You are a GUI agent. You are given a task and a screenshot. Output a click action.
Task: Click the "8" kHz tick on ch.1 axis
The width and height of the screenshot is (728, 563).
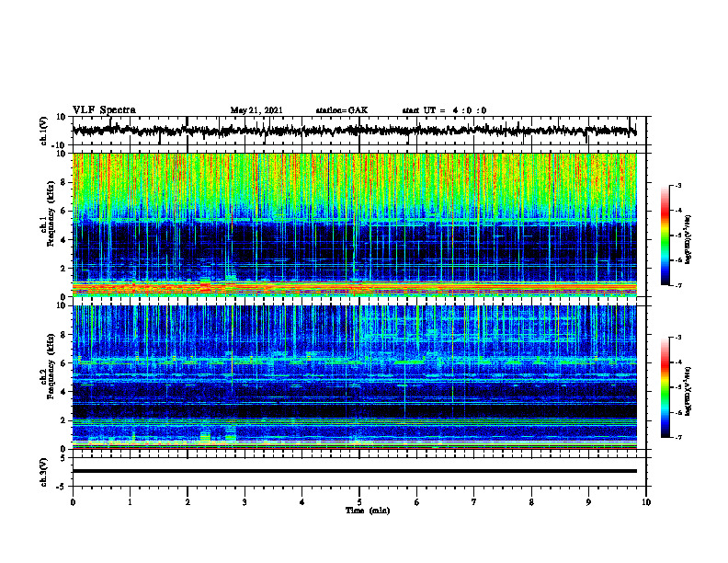coord(64,182)
